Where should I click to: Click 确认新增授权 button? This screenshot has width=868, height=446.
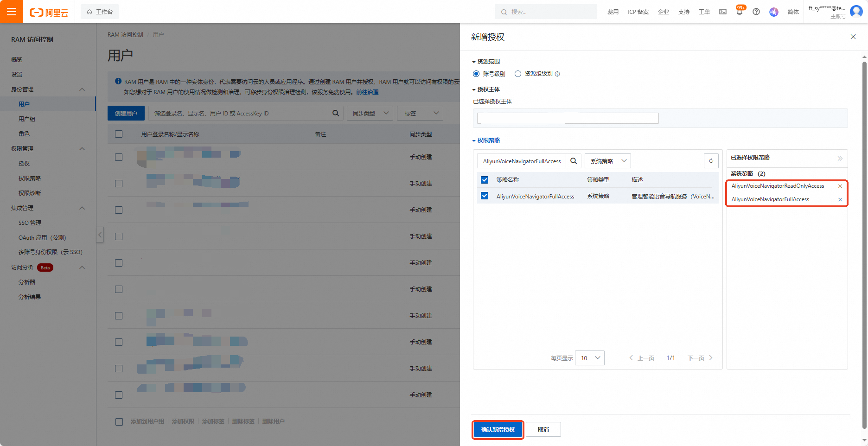coord(498,430)
